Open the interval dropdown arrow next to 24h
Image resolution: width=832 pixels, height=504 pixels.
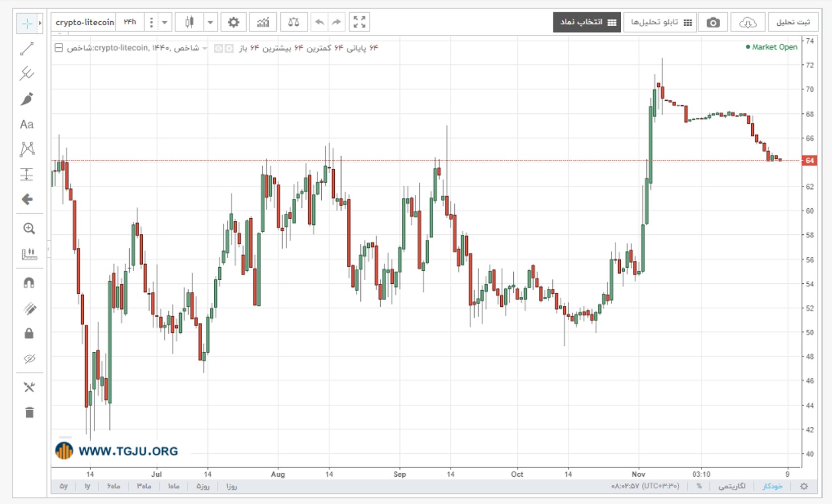click(x=164, y=22)
